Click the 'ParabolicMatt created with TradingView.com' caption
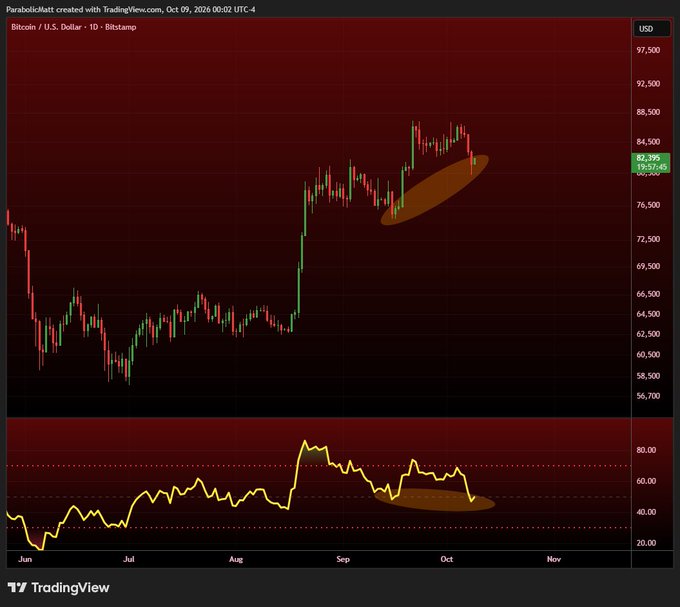680x607 pixels. click(84, 9)
